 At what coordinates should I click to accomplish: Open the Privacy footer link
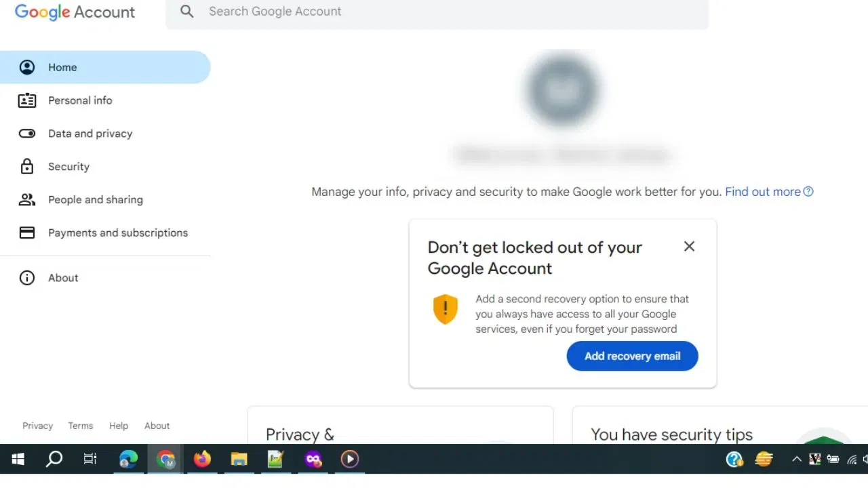pos(37,426)
